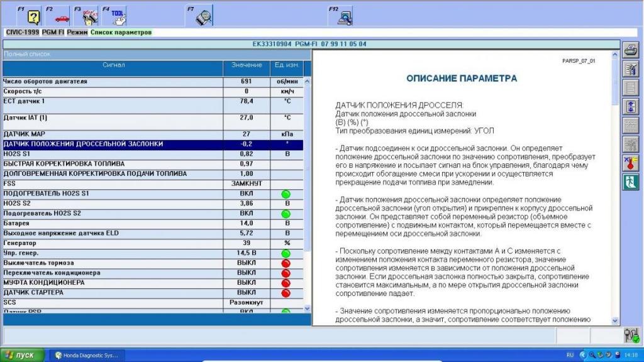Click parameter list scroll down arrow
The width and height of the screenshot is (644, 362).
coord(307,308)
